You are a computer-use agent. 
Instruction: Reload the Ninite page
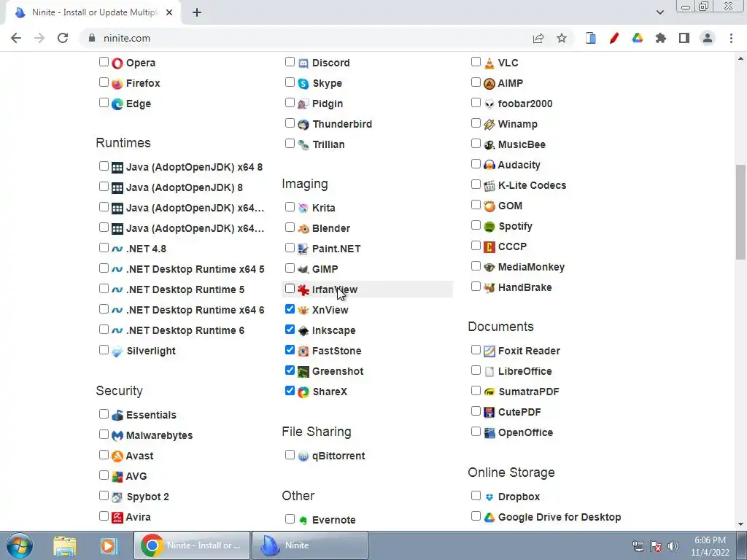click(x=63, y=38)
